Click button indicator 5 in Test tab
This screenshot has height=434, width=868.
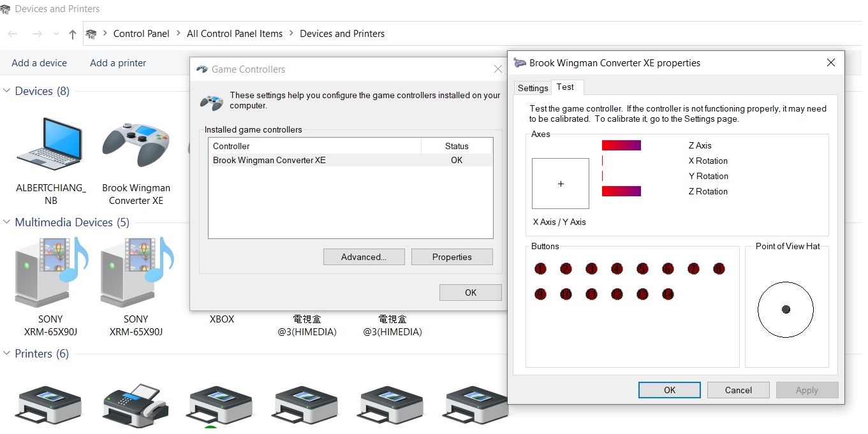coord(642,269)
